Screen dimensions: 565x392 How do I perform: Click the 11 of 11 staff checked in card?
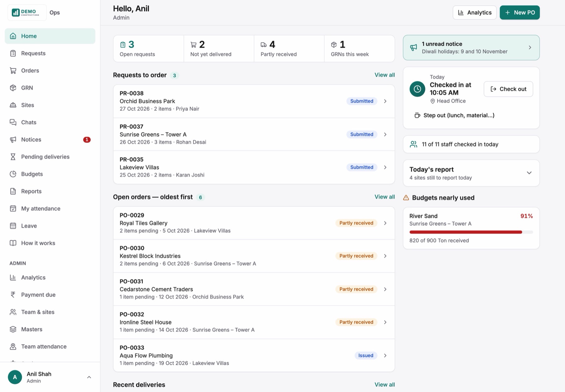[471, 144]
